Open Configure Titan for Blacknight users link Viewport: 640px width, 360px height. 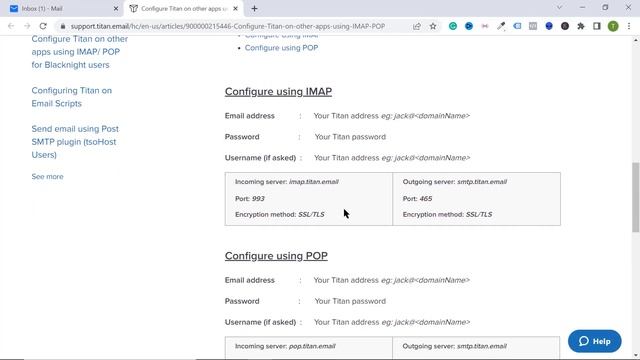click(80, 52)
